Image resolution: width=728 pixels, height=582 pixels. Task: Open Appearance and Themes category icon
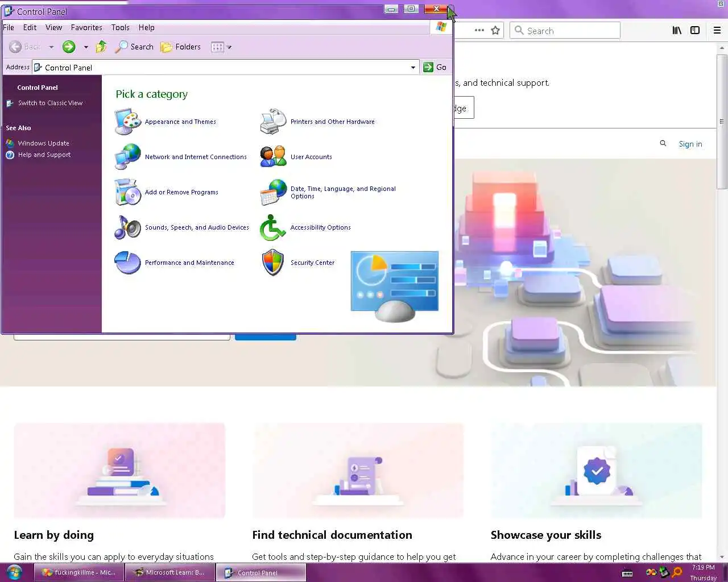click(127, 122)
